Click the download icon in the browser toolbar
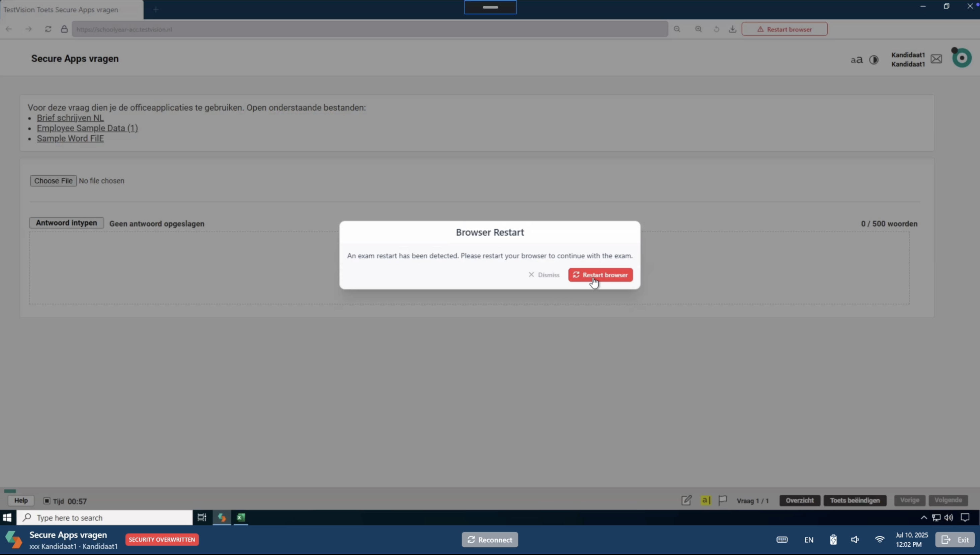 pos(732,29)
